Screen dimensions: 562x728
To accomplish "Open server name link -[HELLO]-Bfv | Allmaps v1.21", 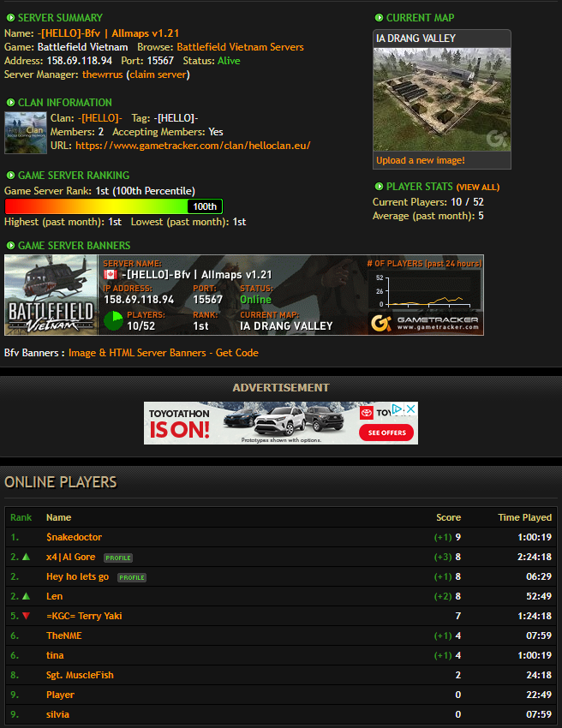I will tap(108, 33).
